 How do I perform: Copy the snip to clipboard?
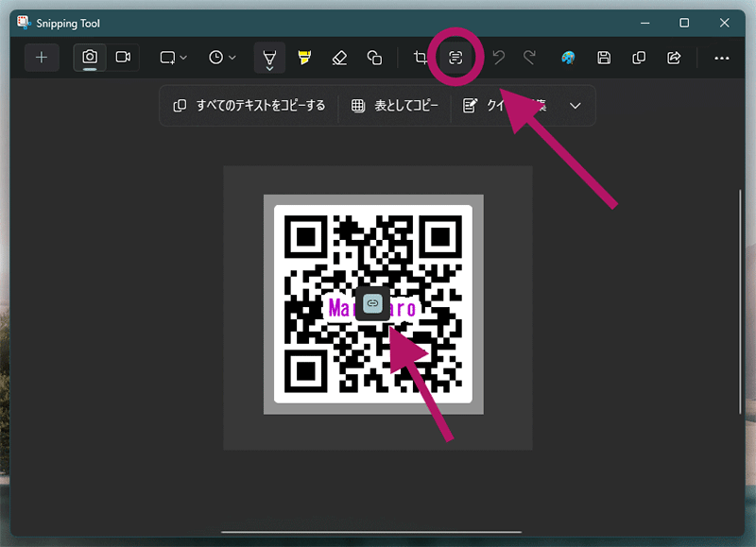pos(639,58)
